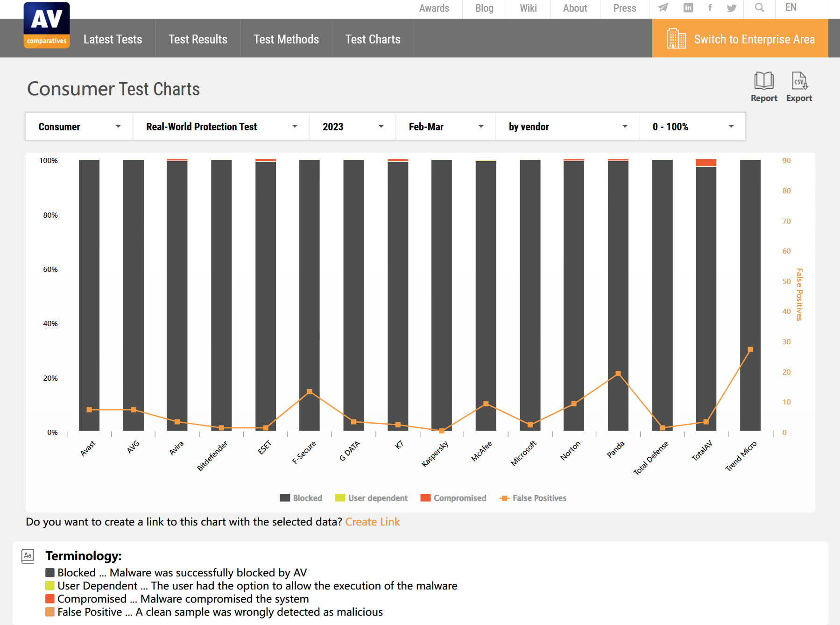Toggle False Positives legend marker
Image resolution: width=840 pixels, height=625 pixels.
(533, 498)
